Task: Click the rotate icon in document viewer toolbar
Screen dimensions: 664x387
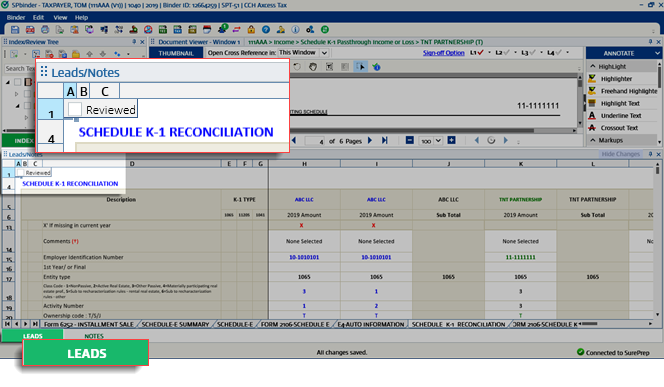Action: pos(297,67)
